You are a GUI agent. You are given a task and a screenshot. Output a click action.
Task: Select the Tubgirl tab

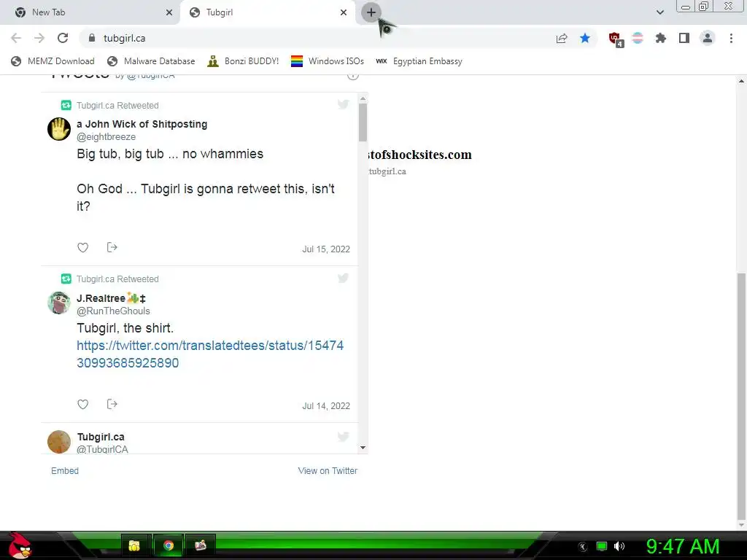pyautogui.click(x=267, y=12)
